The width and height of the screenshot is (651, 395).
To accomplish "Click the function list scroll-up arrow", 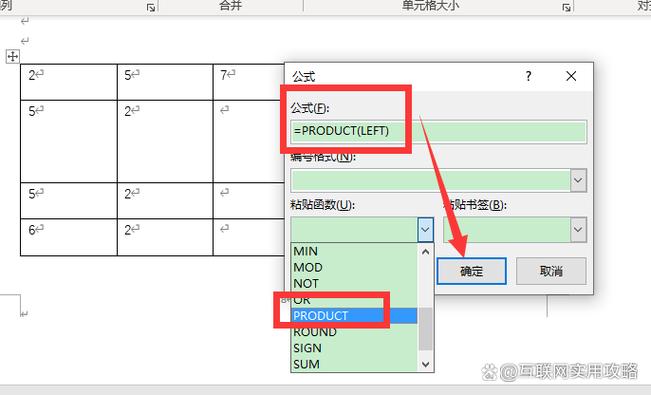I will click(x=426, y=252).
